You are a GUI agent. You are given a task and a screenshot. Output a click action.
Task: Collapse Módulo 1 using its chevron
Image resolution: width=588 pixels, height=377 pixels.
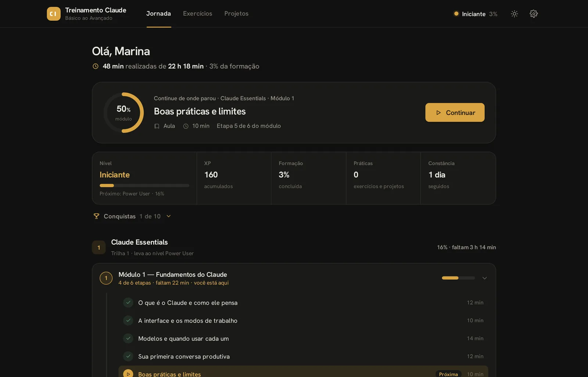pyautogui.click(x=484, y=278)
